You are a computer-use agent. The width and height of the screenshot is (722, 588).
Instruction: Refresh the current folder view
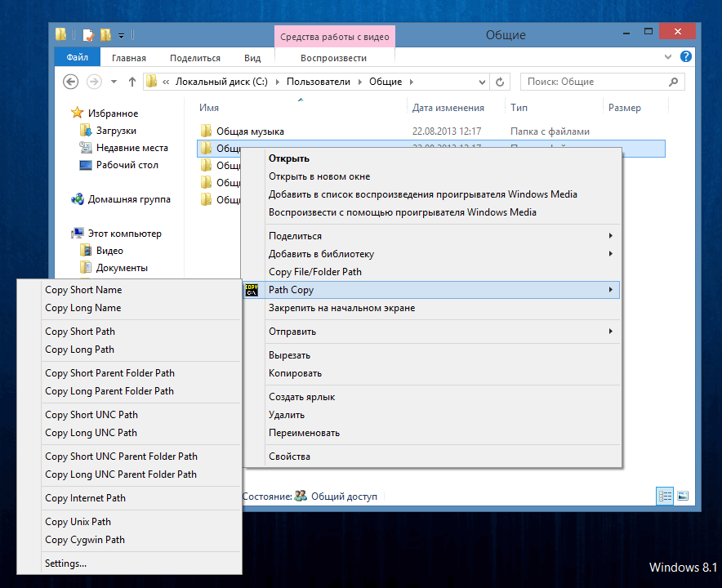(500, 82)
